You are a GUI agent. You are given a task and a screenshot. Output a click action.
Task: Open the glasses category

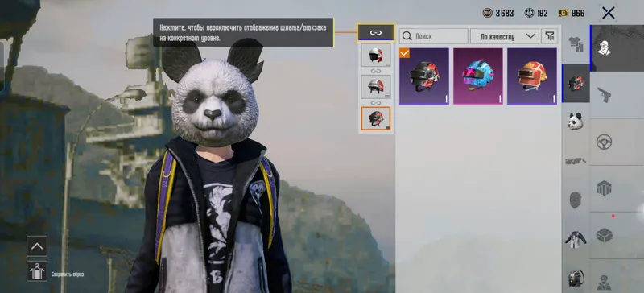576,161
